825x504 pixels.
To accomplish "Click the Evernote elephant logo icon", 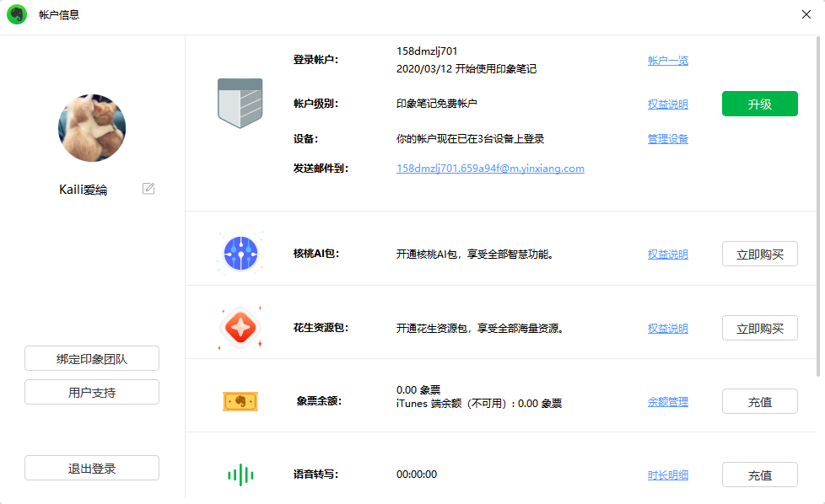I will point(17,14).
